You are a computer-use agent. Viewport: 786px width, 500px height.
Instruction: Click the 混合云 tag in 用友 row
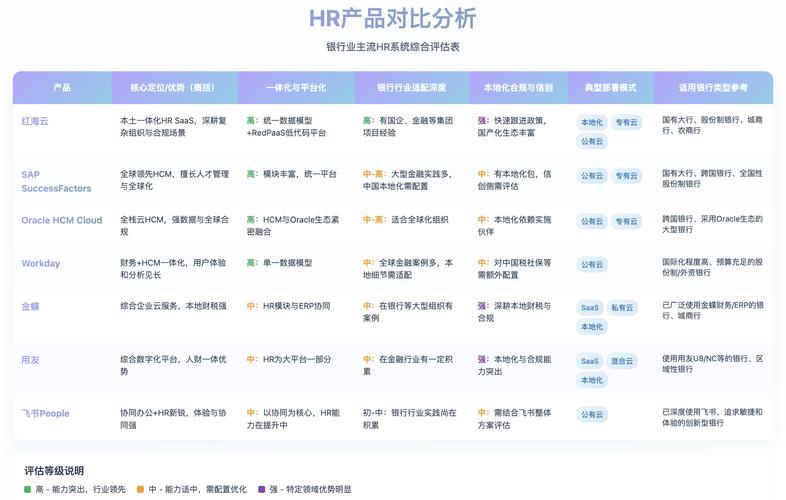coord(622,361)
